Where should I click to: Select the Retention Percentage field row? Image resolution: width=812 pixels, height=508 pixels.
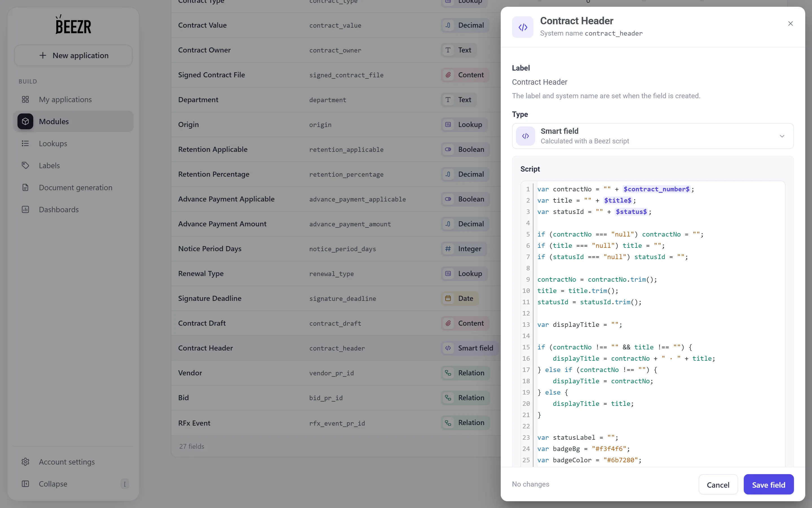tap(336, 174)
